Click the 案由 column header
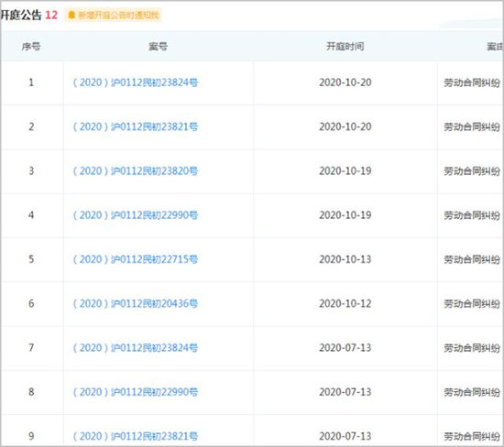Image resolution: width=504 pixels, height=447 pixels. pyautogui.click(x=496, y=47)
